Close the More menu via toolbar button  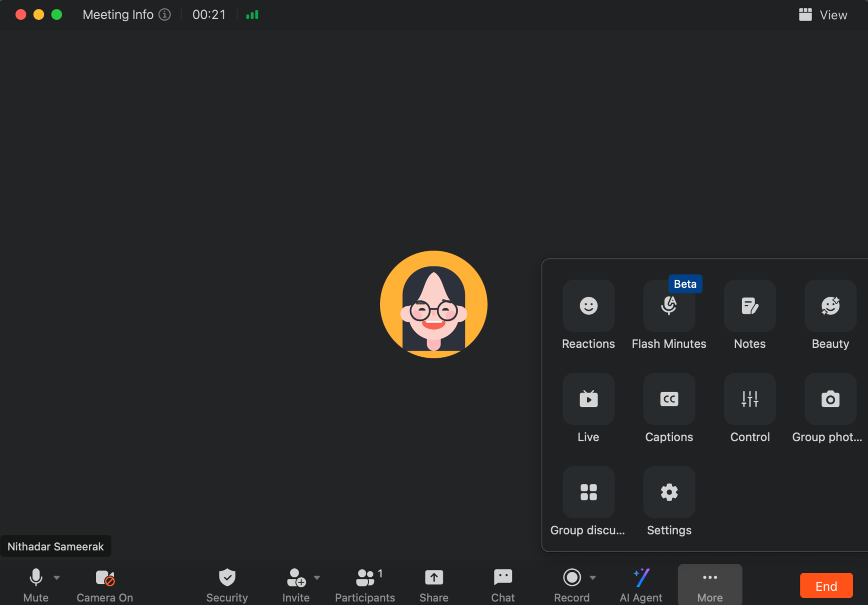[x=709, y=584]
